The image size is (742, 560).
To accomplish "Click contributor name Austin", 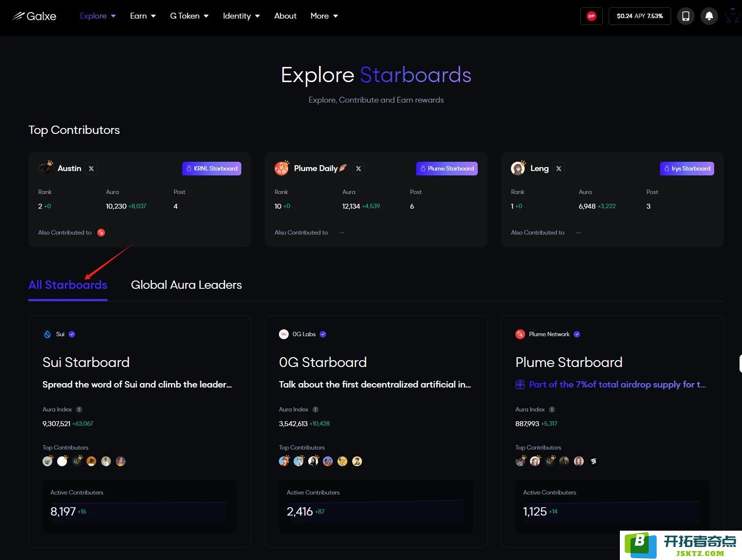I will coord(69,169).
